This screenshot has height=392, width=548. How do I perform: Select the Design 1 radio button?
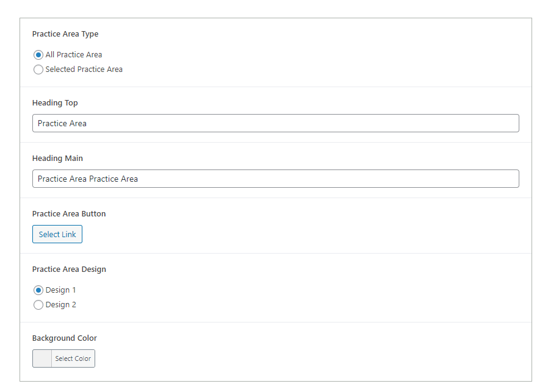pyautogui.click(x=38, y=290)
